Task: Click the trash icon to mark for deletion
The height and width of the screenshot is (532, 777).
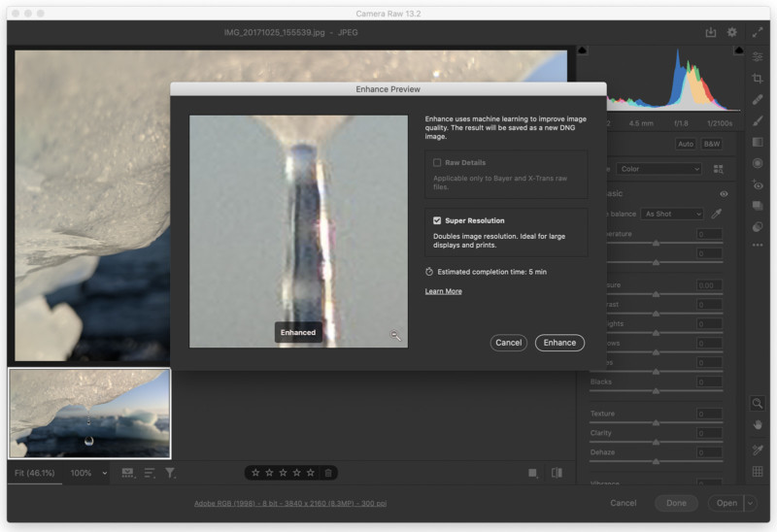Action: pyautogui.click(x=328, y=473)
